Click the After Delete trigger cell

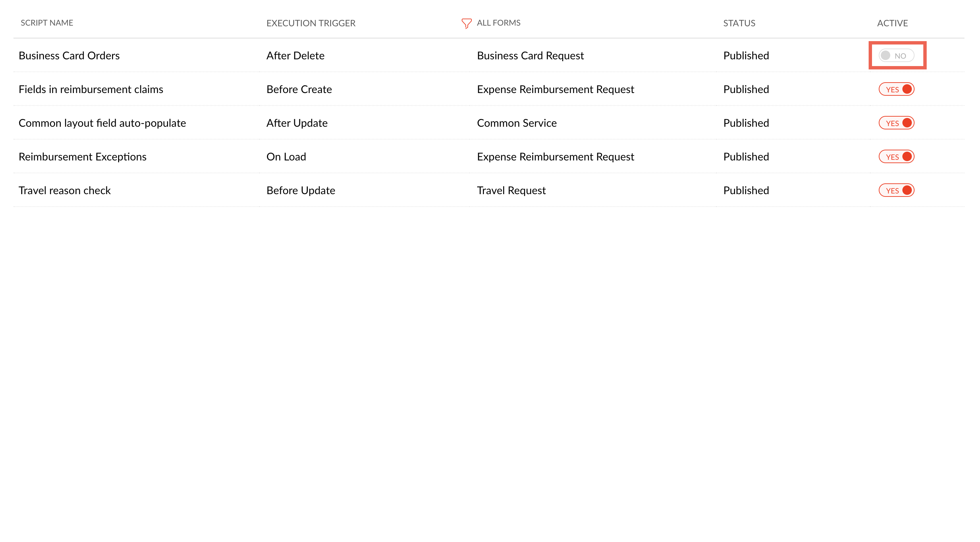(x=295, y=56)
